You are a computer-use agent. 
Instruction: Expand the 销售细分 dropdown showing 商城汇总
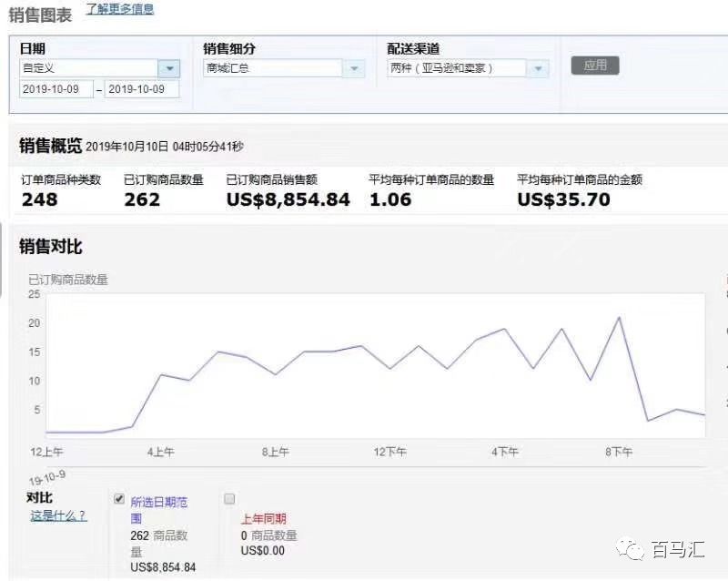click(x=354, y=68)
